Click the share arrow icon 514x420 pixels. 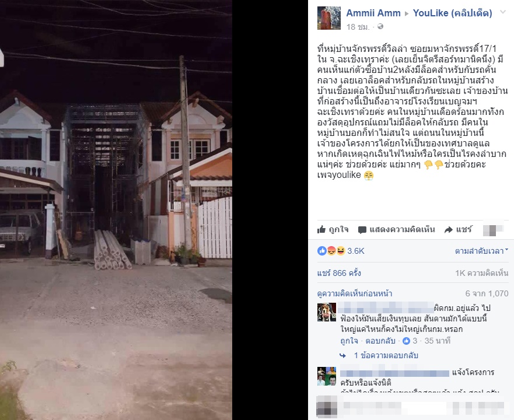point(449,230)
